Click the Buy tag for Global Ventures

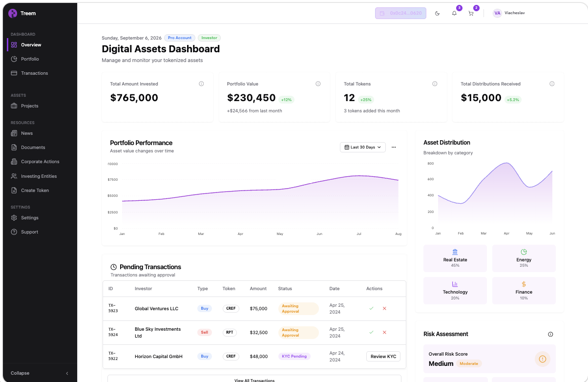click(204, 309)
